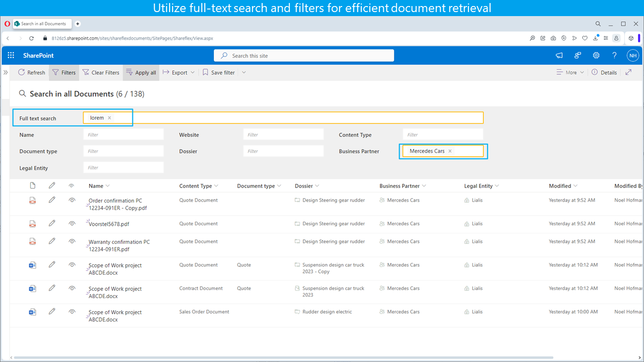
Task: Open SharePoint settings gear icon
Action: click(x=596, y=55)
